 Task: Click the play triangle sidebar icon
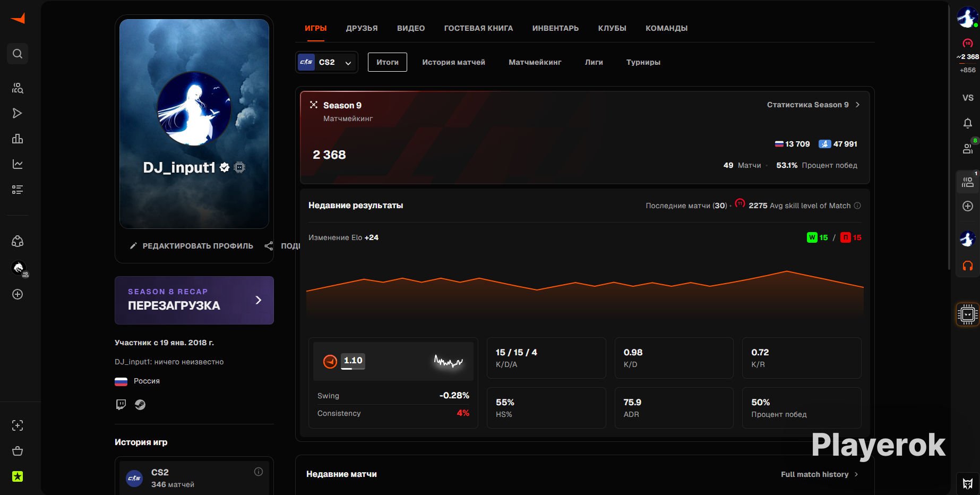point(18,113)
